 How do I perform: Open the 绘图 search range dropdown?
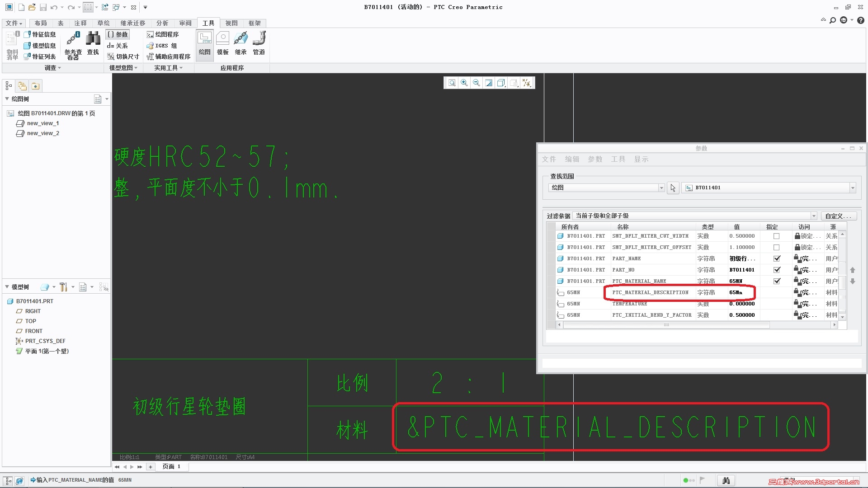661,188
